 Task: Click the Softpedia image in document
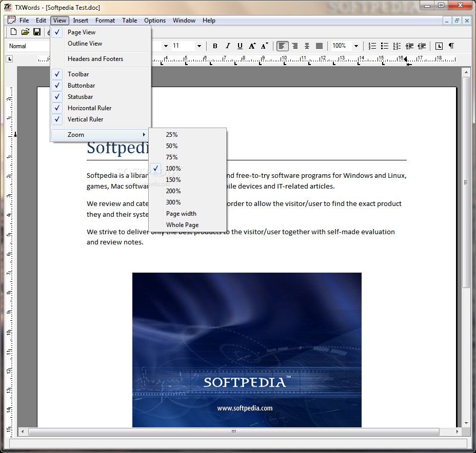click(x=247, y=349)
